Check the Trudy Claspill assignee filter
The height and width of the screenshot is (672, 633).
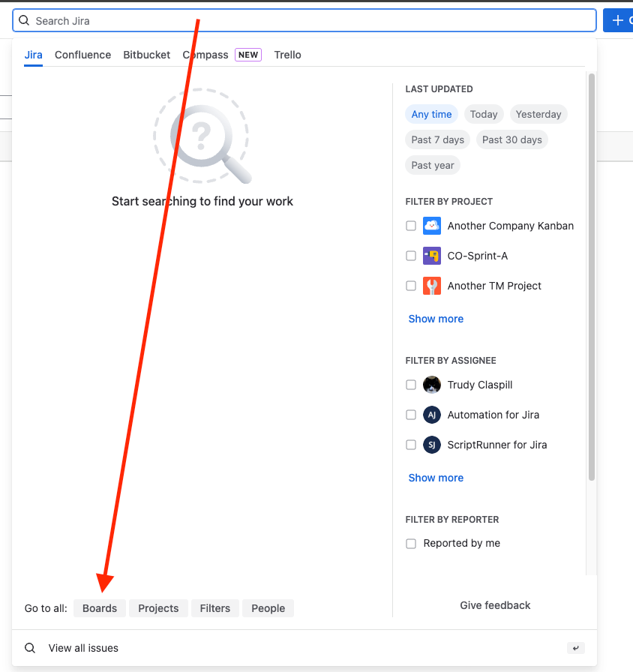411,385
